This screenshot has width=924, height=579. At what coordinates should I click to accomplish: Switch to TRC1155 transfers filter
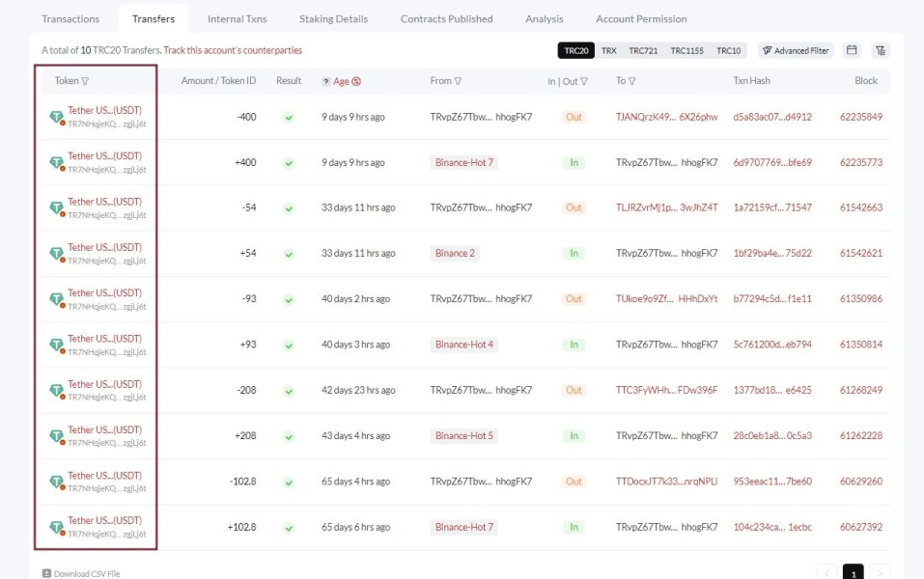coord(687,50)
